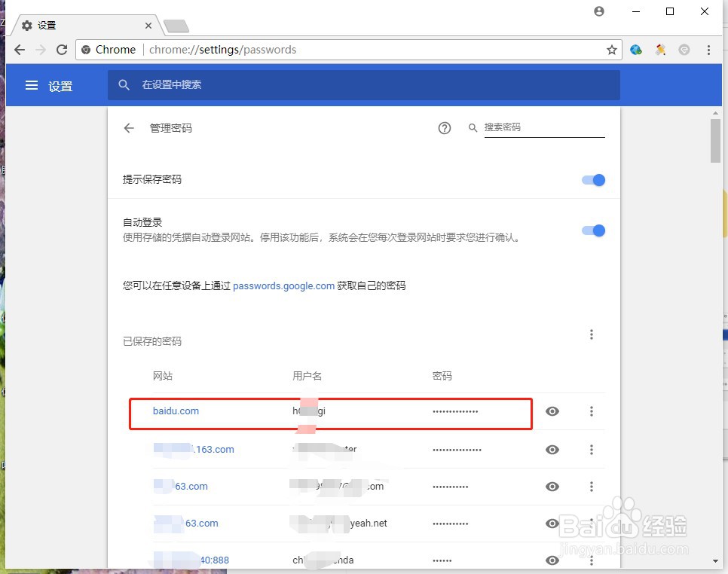The height and width of the screenshot is (574, 728).
Task: Click the baidu.com website link
Action: 176,411
